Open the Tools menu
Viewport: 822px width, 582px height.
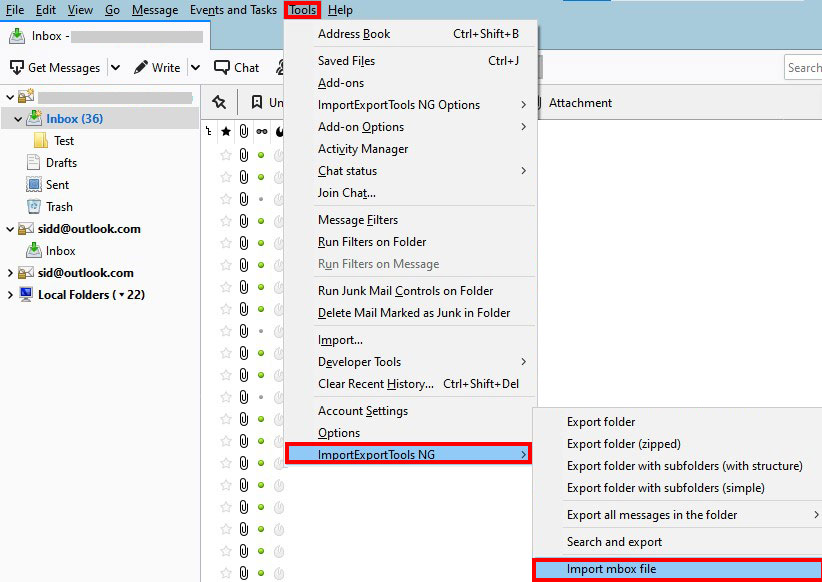click(x=302, y=10)
